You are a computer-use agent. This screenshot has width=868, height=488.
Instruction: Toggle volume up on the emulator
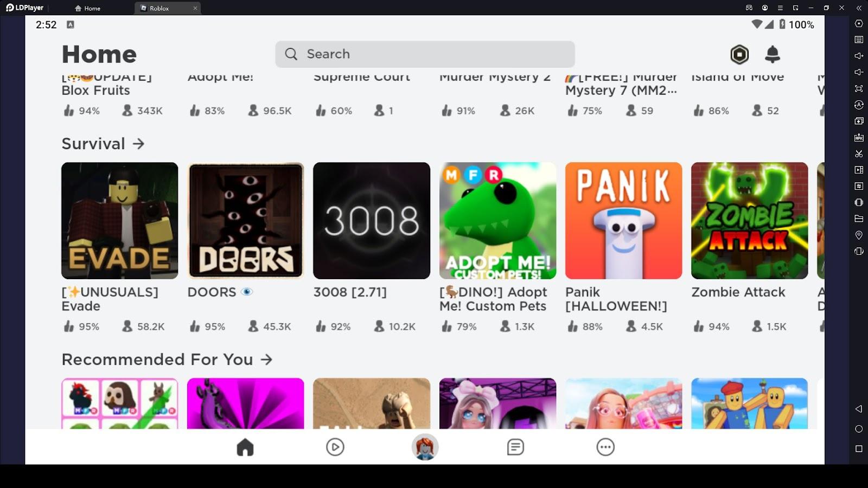859,56
